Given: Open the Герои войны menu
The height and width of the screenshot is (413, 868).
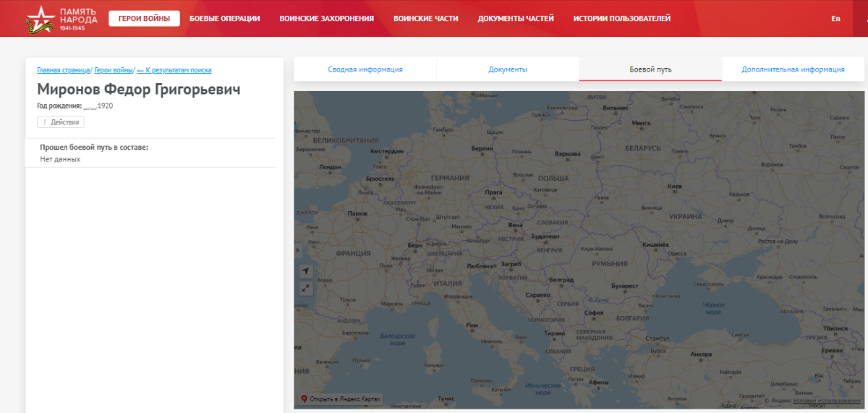Looking at the screenshot, I should [145, 18].
